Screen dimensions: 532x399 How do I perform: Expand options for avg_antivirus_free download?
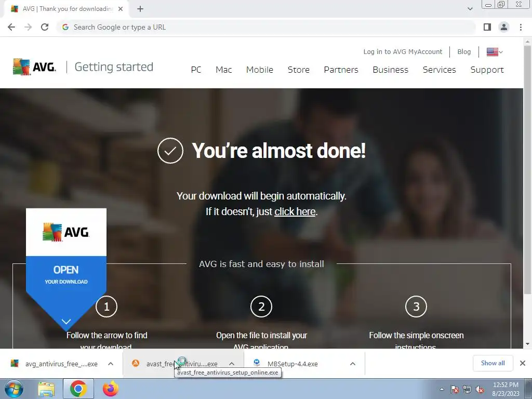111,364
